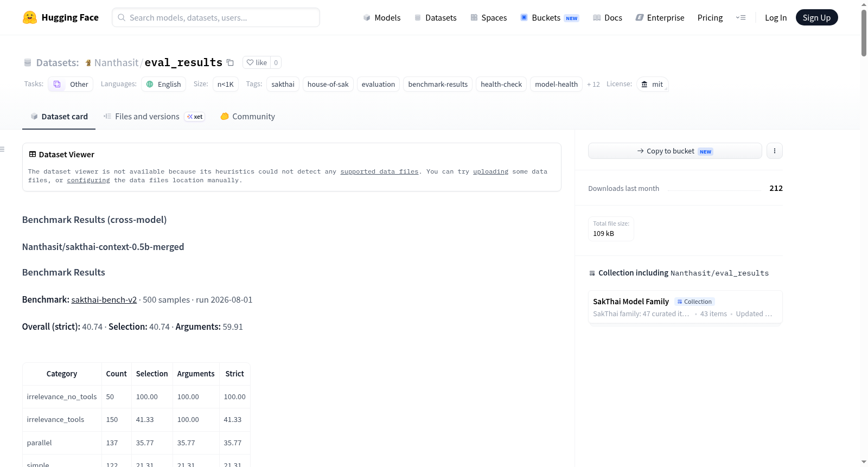Viewport: 868px width, 467px height.
Task: Click the Copy to bucket button
Action: [x=675, y=151]
